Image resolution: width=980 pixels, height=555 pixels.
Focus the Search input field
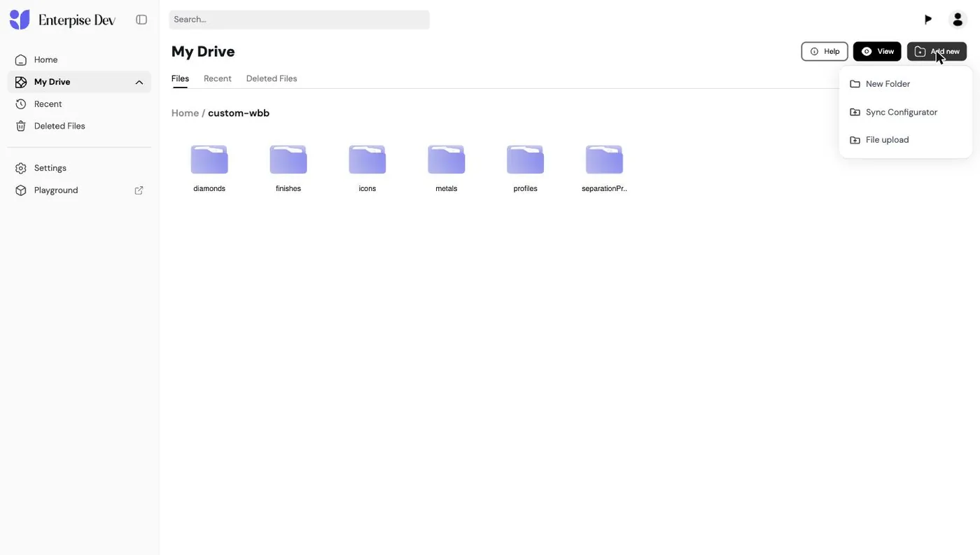299,20
